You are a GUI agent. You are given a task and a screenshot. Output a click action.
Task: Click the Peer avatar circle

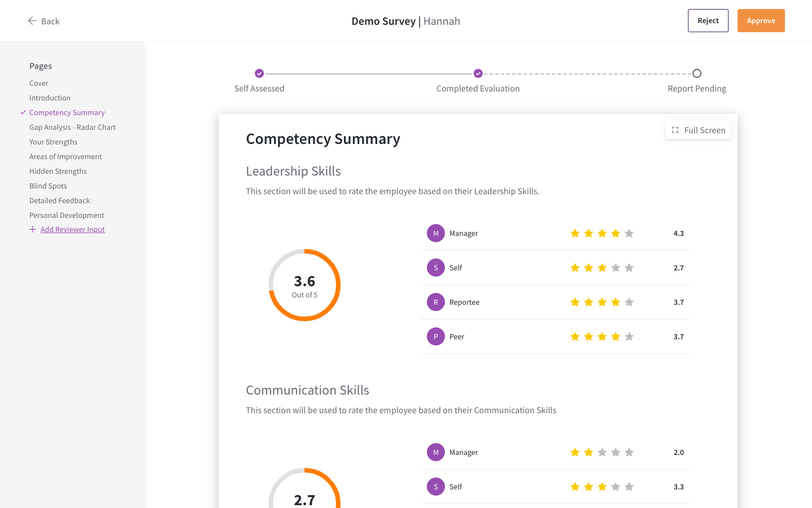(x=435, y=336)
